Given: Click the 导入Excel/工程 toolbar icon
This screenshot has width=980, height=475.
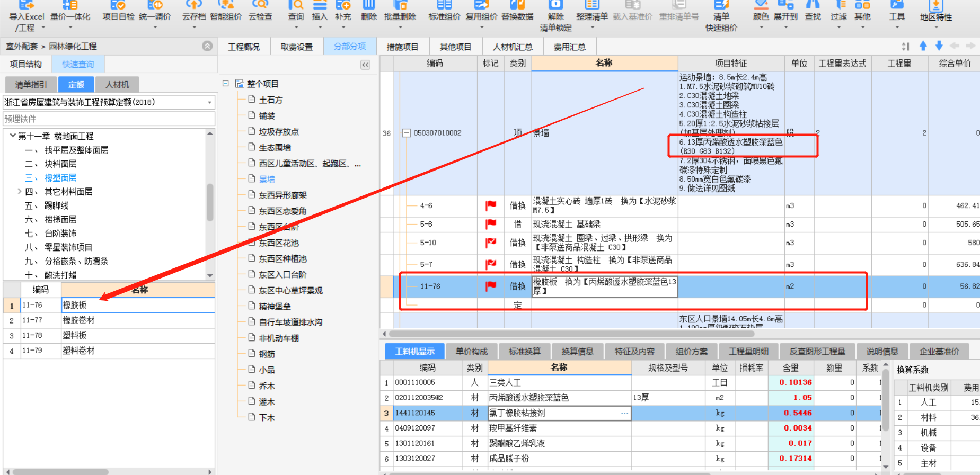Looking at the screenshot, I should (x=27, y=16).
